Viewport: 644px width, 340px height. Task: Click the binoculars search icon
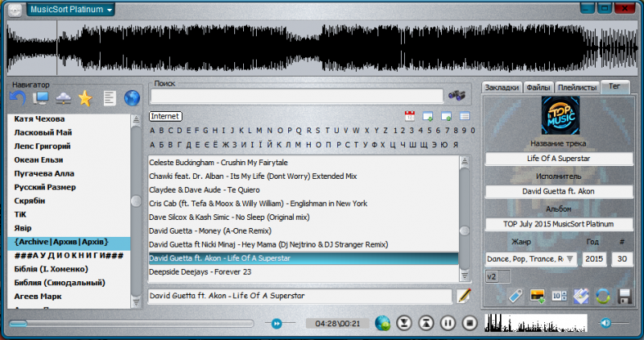[456, 95]
